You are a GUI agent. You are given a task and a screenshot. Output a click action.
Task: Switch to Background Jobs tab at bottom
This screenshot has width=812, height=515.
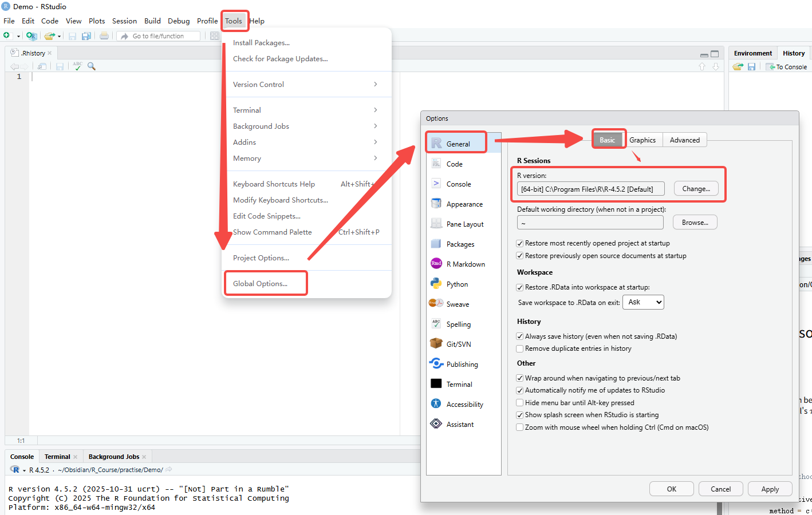pos(114,457)
